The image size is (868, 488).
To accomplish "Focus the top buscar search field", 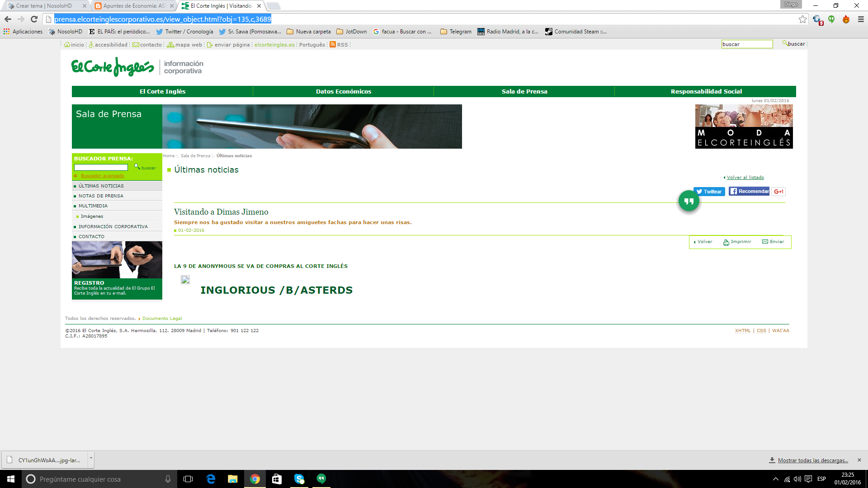I will pos(747,44).
